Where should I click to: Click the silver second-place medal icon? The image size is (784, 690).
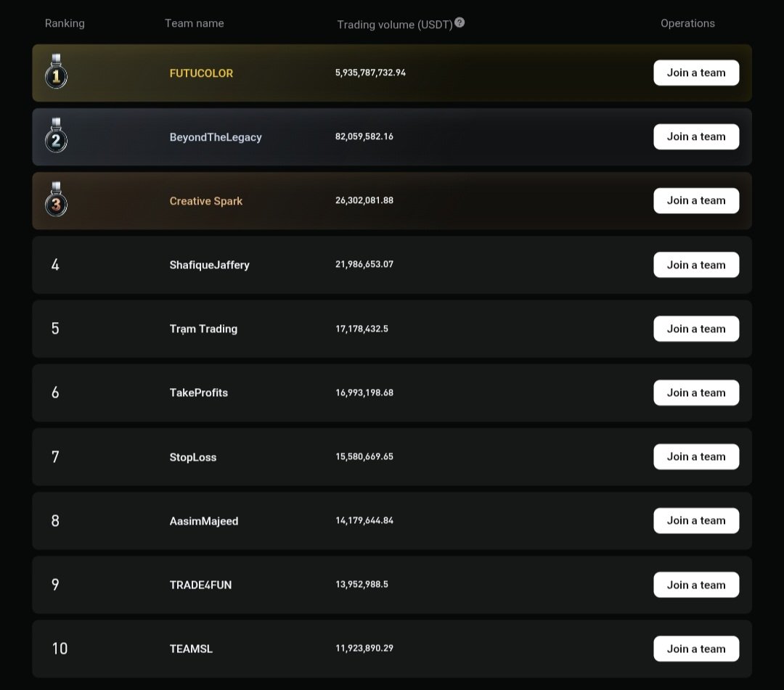pos(56,136)
